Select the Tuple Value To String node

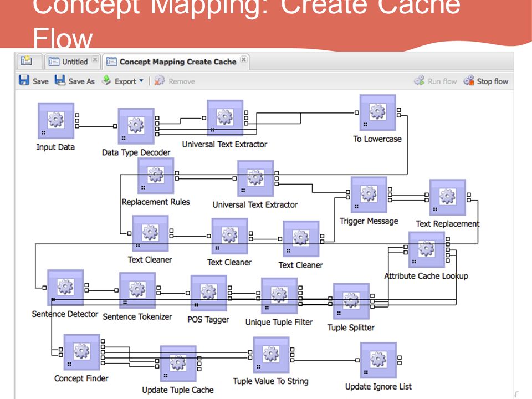click(271, 355)
